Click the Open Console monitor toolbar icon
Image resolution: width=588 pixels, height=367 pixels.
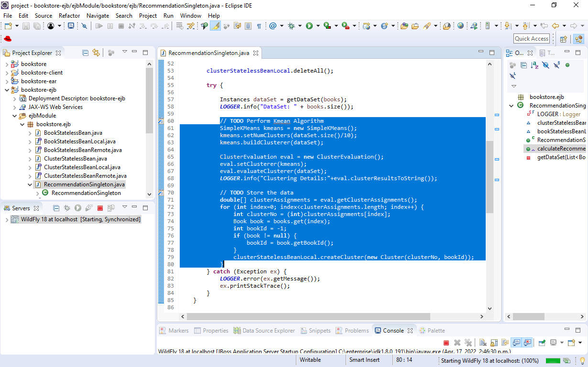(x=71, y=26)
